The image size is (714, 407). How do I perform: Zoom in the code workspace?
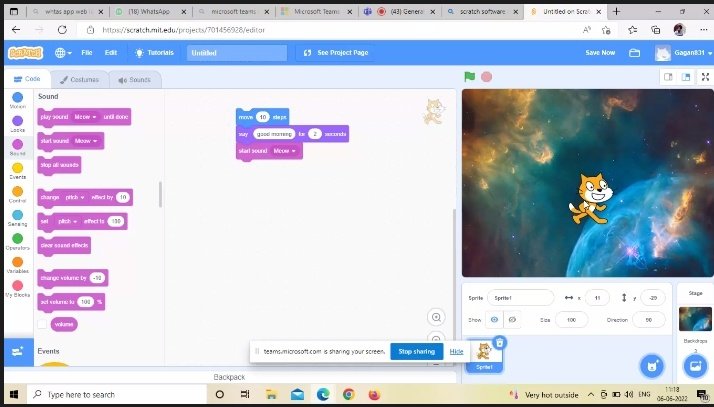436,317
